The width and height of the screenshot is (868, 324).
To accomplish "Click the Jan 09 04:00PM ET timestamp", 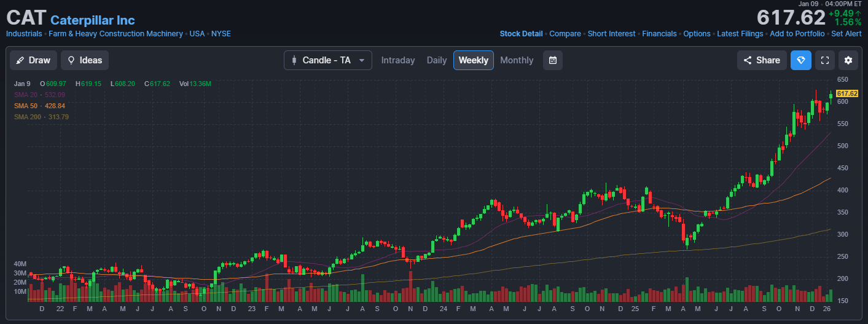I will tap(830, 4).
